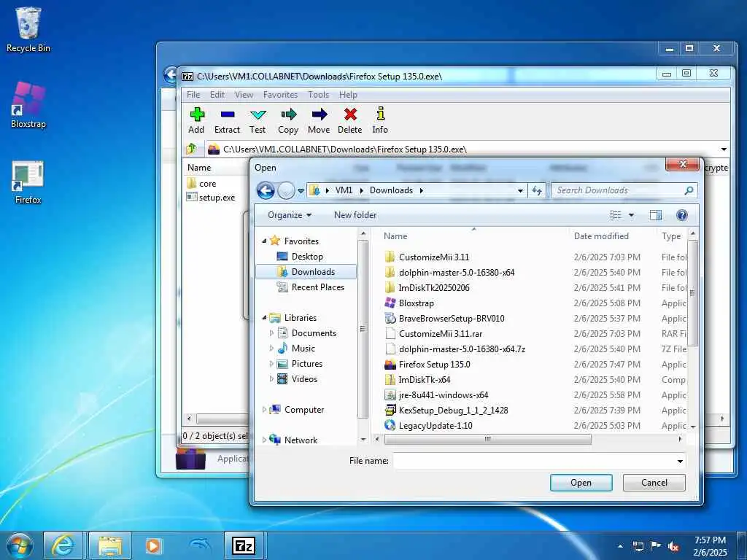Click the Info toolbar icon in 7-Zip

(x=380, y=114)
